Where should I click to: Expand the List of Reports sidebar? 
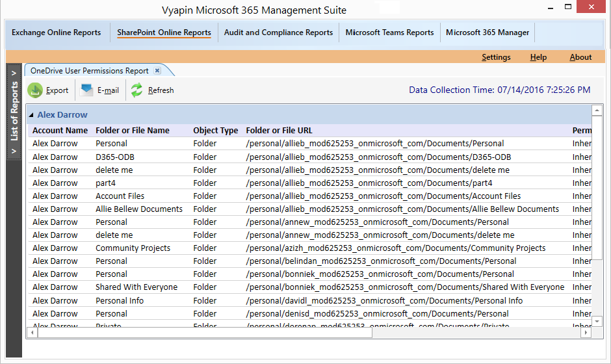[x=14, y=111]
